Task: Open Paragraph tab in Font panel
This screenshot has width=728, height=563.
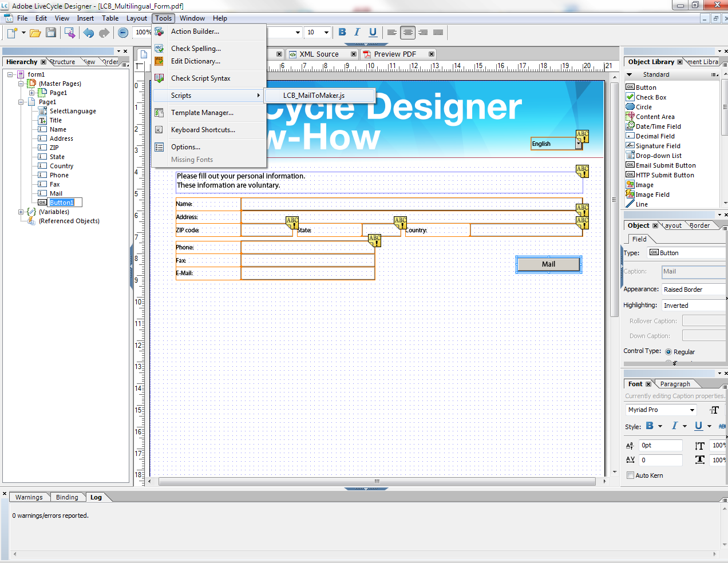Action: tap(675, 384)
